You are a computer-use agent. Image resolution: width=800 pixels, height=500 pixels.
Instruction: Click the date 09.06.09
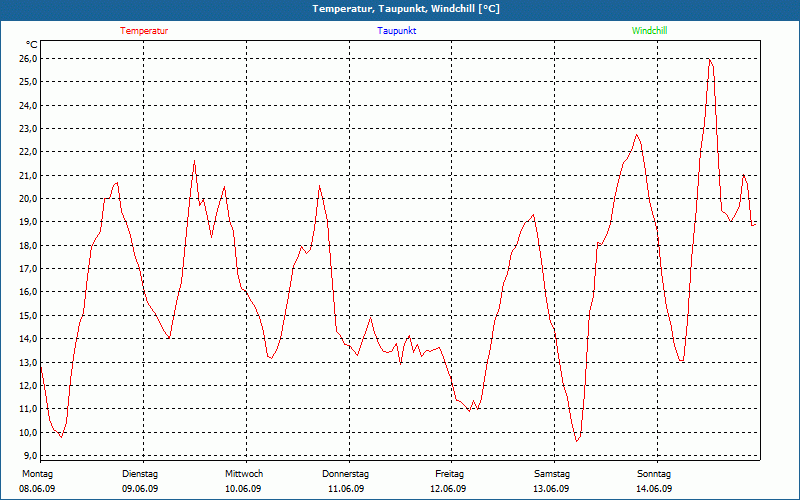click(140, 489)
